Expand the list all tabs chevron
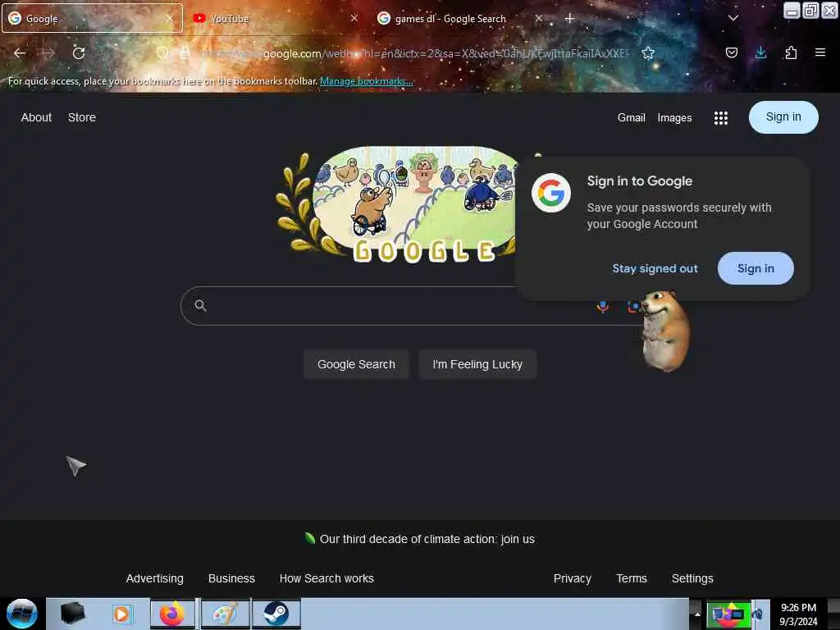 tap(733, 18)
